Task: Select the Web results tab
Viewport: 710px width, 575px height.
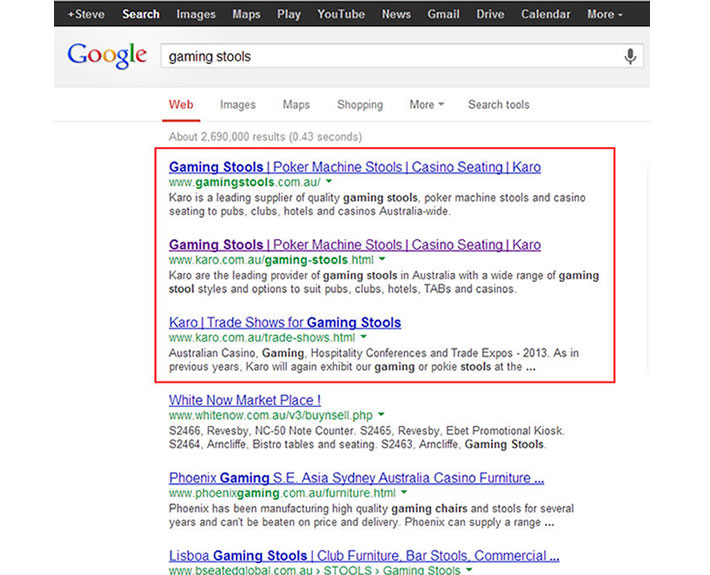Action: 181,105
